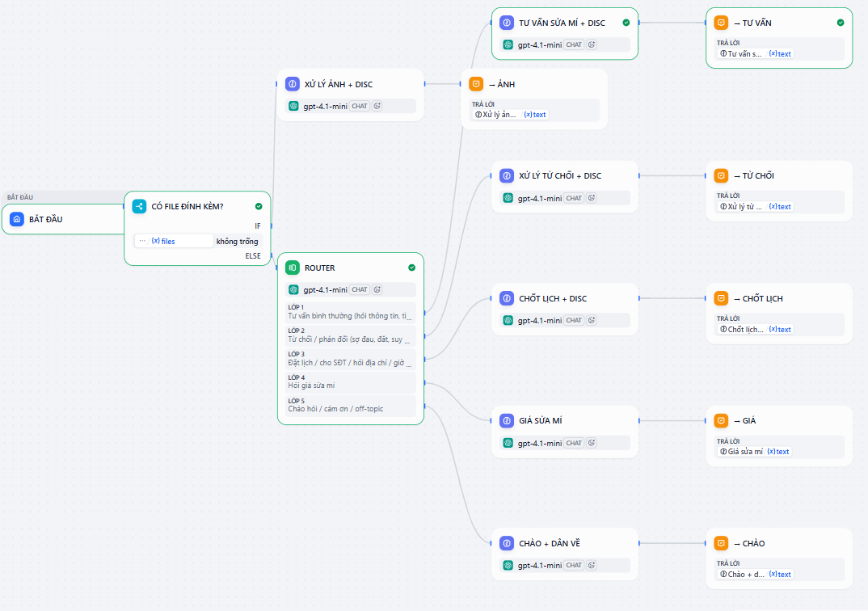Toggle the green status checkmark on ROUTER node
The image size is (868, 611).
411,267
